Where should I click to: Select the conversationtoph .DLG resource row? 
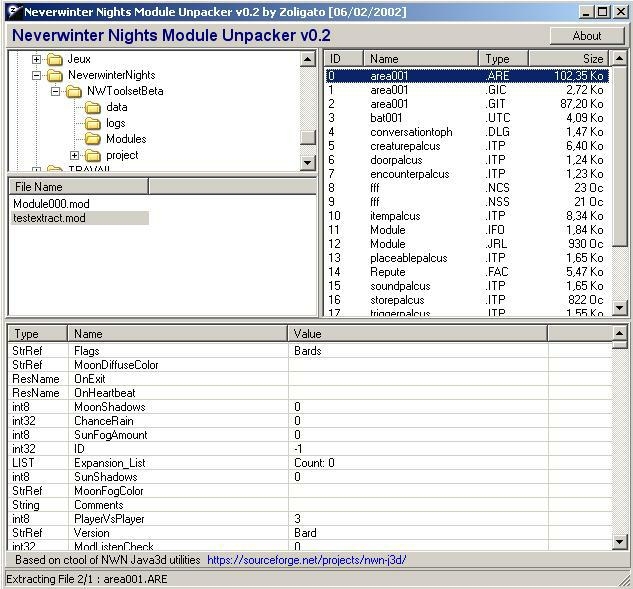(411, 132)
